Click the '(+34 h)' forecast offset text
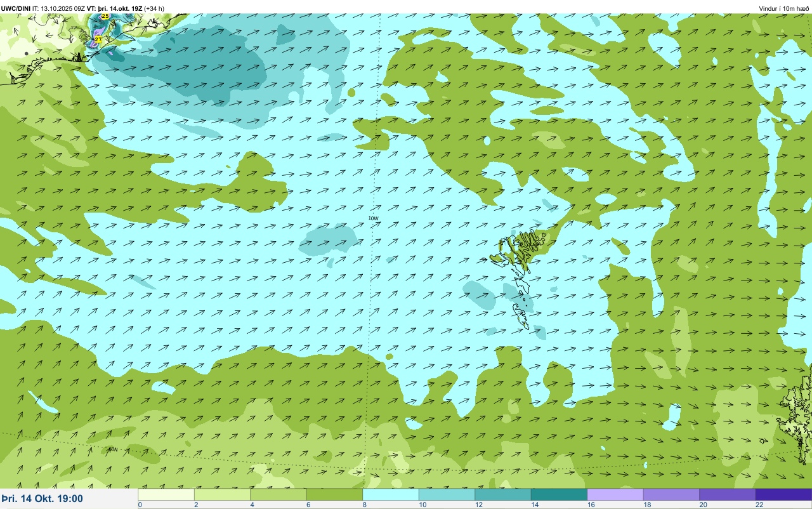This screenshot has width=812, height=509. point(154,8)
